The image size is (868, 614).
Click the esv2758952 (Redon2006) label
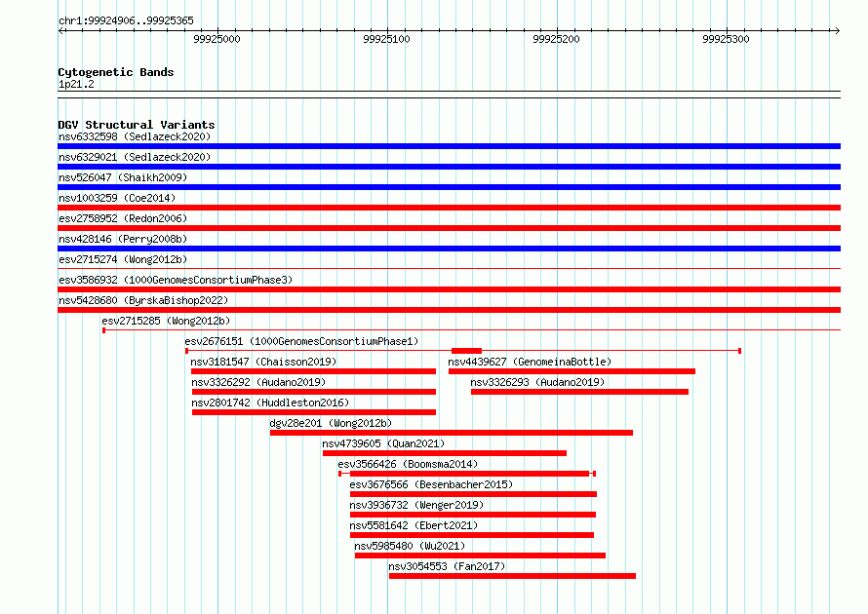point(123,218)
